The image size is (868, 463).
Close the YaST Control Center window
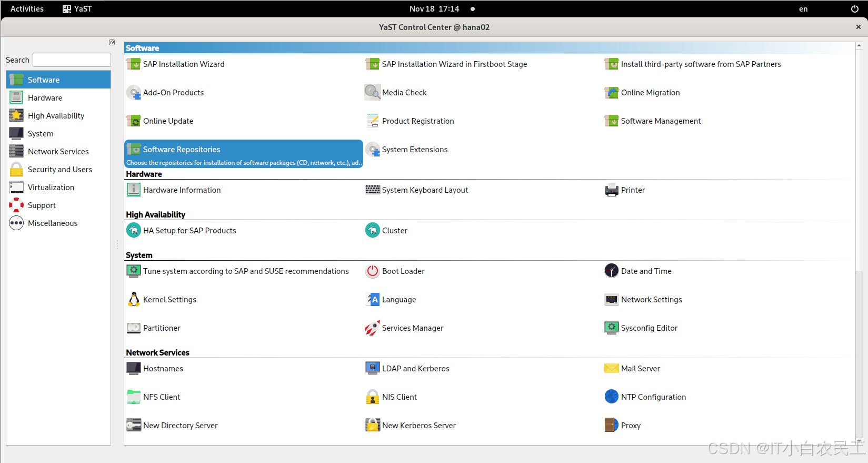point(858,27)
